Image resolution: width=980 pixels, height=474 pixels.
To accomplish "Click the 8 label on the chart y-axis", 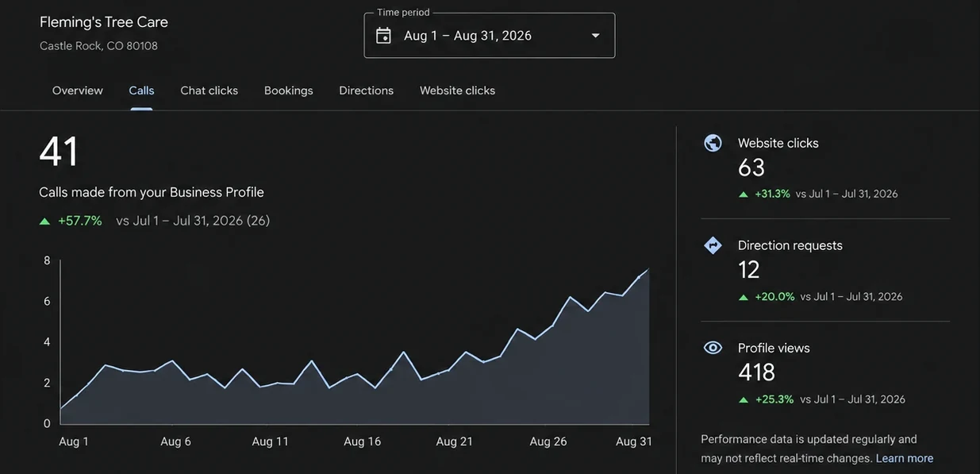I will tap(47, 260).
